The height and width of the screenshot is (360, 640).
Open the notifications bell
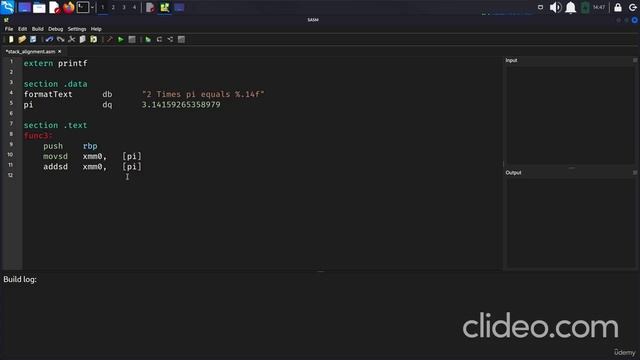(570, 7)
